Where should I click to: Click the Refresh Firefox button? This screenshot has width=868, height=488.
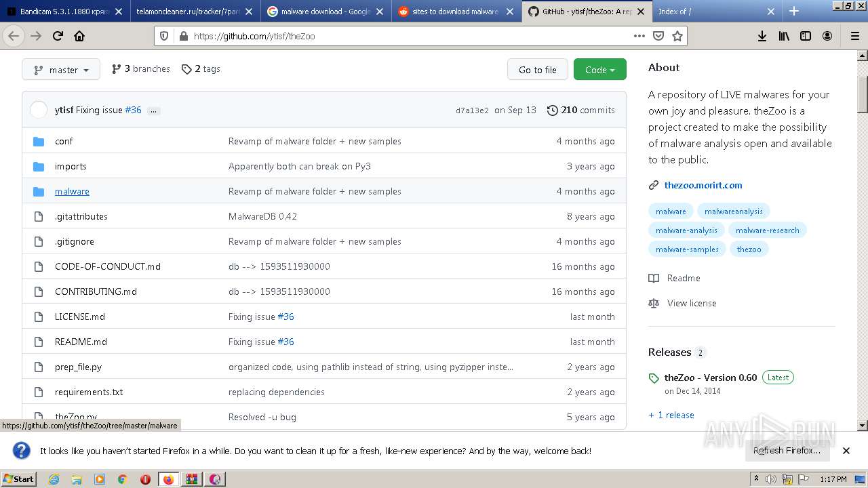click(787, 451)
